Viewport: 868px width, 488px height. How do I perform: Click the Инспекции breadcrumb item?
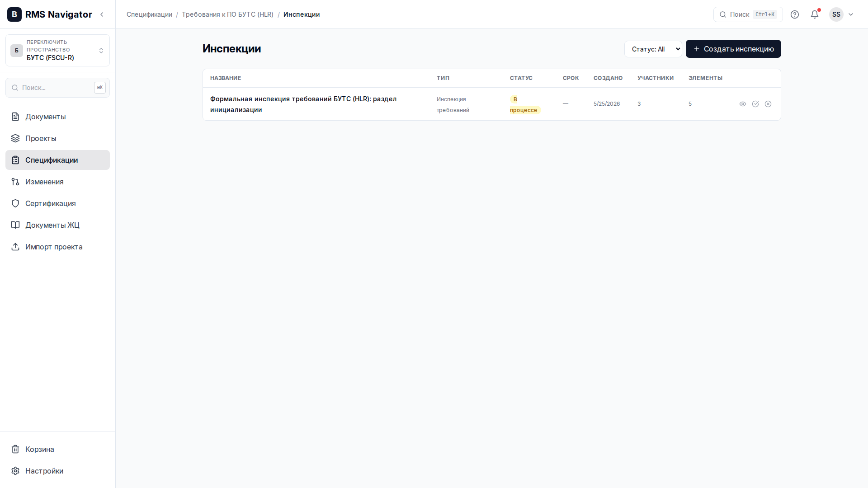[x=302, y=14]
